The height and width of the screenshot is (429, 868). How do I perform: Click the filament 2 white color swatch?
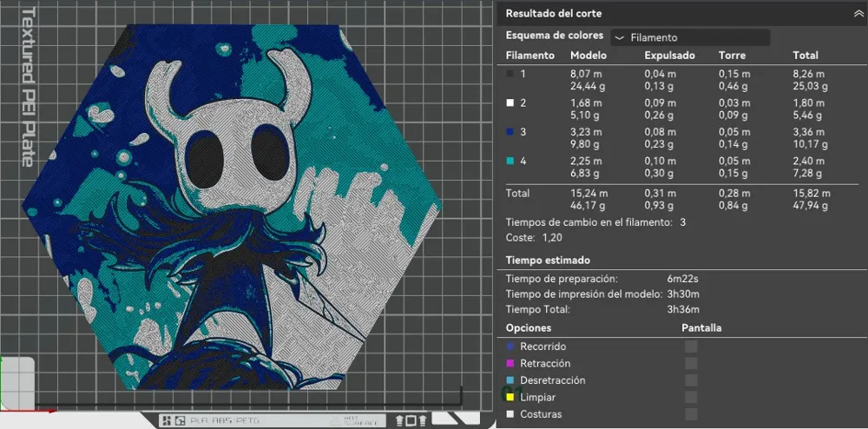pyautogui.click(x=510, y=103)
